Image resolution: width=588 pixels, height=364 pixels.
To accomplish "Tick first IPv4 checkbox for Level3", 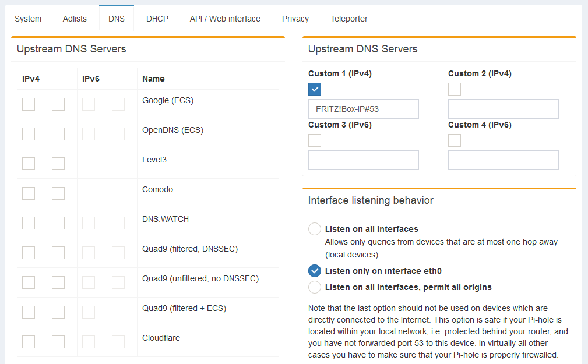I will [29, 164].
